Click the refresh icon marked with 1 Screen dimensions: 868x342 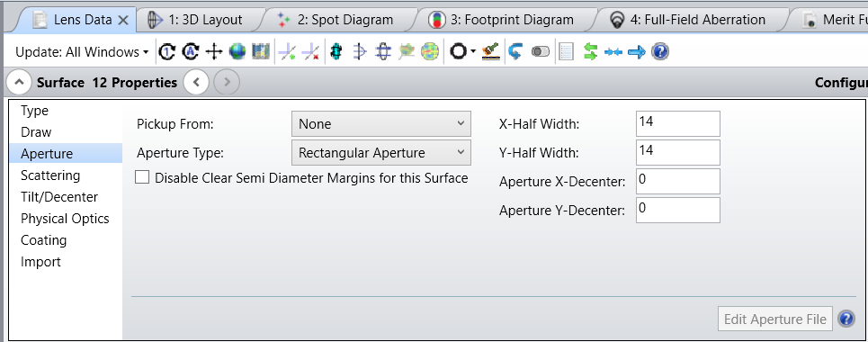click(x=166, y=52)
